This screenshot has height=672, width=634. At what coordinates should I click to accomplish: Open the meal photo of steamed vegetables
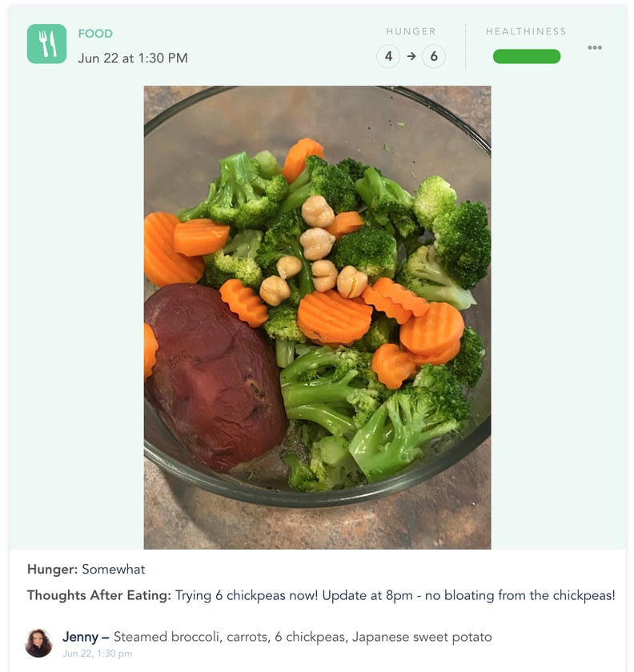click(318, 317)
